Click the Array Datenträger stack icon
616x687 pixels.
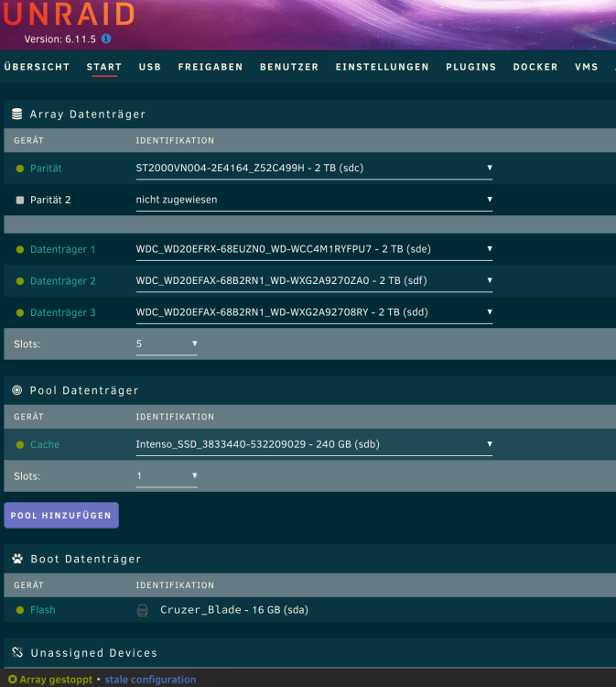coord(17,114)
